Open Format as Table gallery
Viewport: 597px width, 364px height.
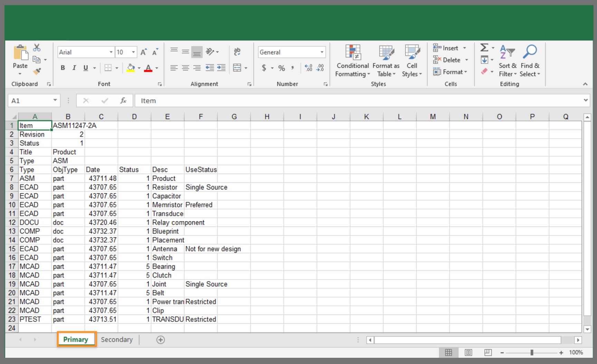pos(386,61)
